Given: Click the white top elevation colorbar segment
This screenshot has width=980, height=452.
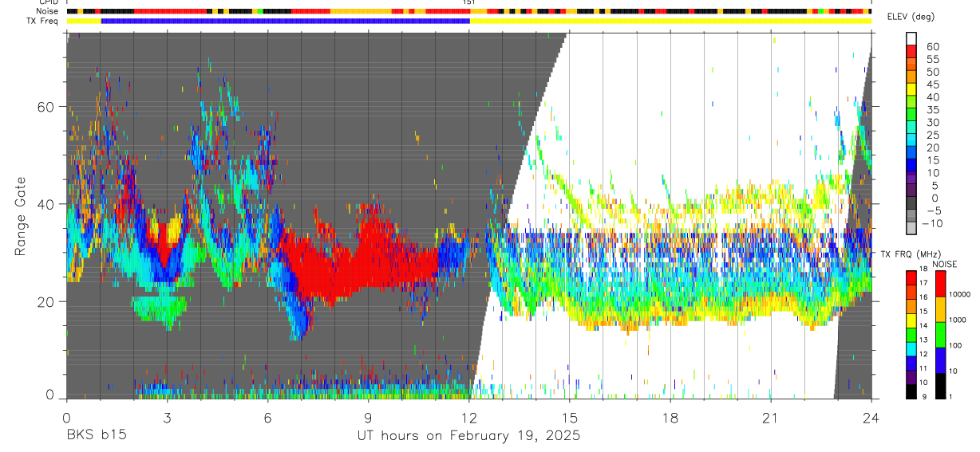Looking at the screenshot, I should 911,39.
